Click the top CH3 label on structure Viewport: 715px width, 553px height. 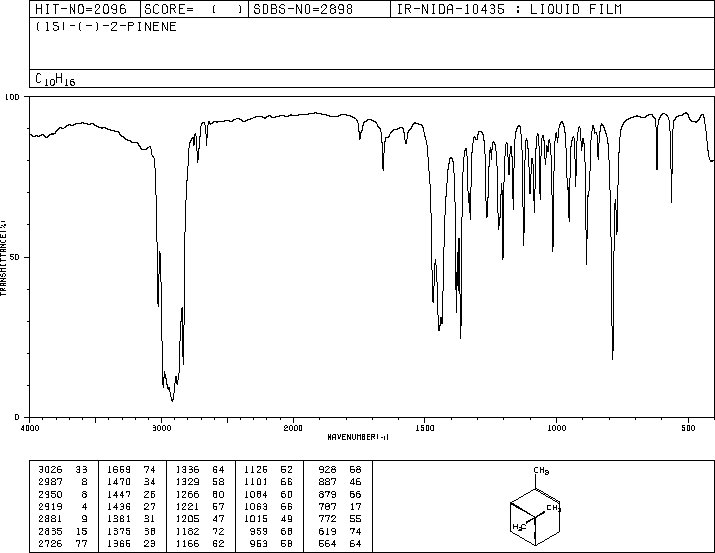tap(541, 471)
